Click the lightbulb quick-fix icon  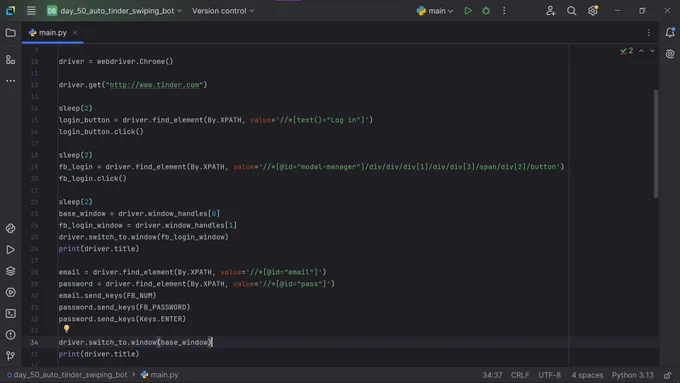[x=66, y=329]
